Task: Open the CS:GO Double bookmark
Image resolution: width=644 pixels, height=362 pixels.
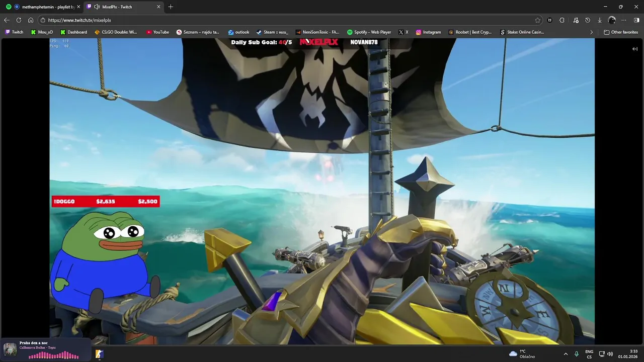Action: point(116,32)
